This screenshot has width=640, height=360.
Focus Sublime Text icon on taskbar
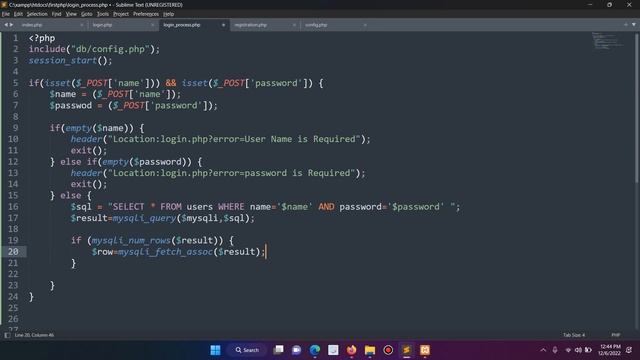coord(407,350)
